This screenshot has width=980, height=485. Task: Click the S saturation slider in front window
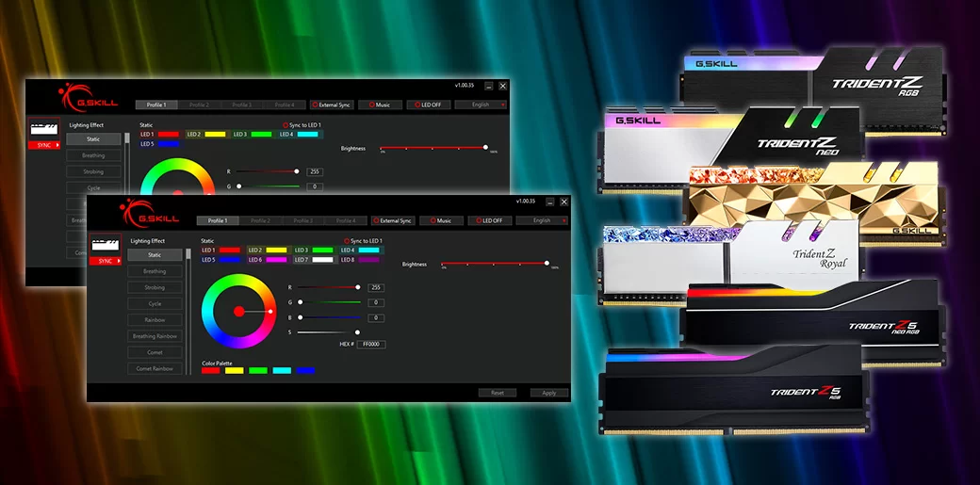(x=328, y=332)
